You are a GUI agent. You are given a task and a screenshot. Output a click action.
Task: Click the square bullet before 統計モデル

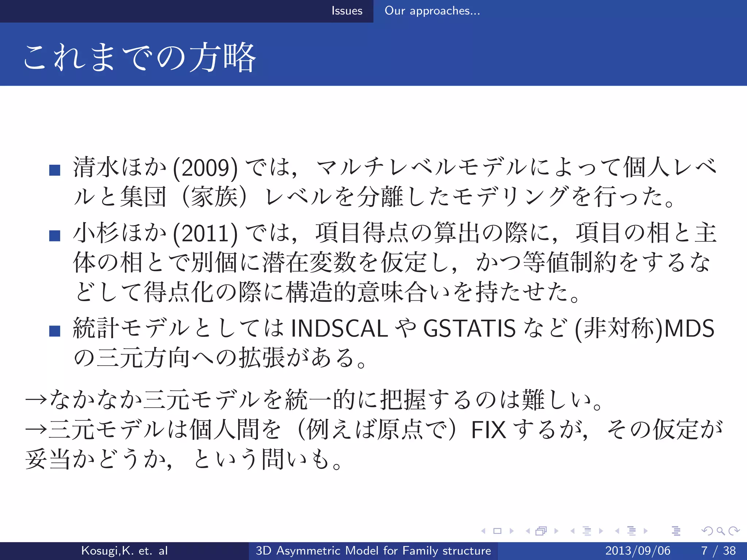click(55, 331)
